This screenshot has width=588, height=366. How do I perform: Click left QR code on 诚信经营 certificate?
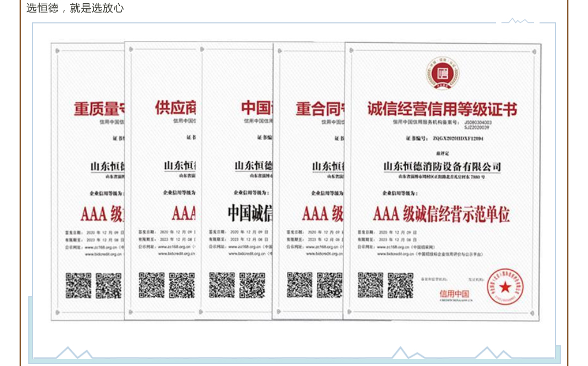click(370, 285)
